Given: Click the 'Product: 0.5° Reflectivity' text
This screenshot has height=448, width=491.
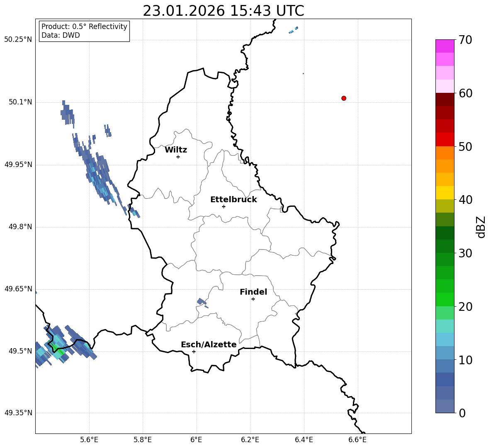Looking at the screenshot, I should tap(84, 26).
